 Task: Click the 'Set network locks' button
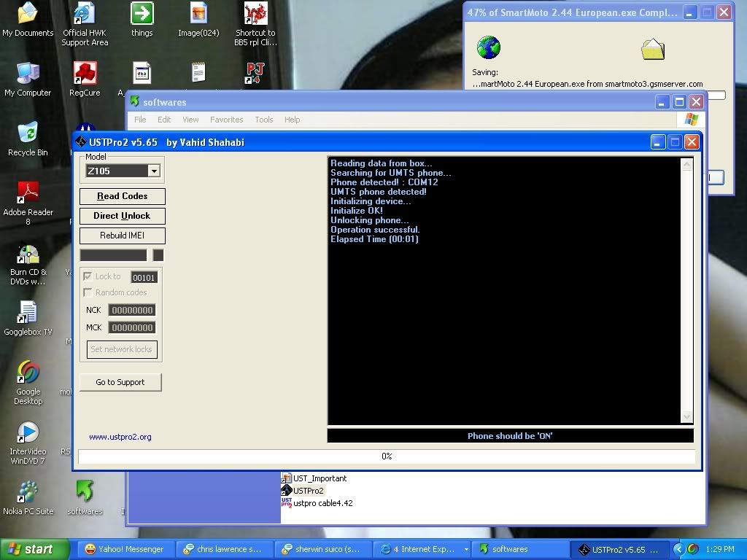pos(122,349)
